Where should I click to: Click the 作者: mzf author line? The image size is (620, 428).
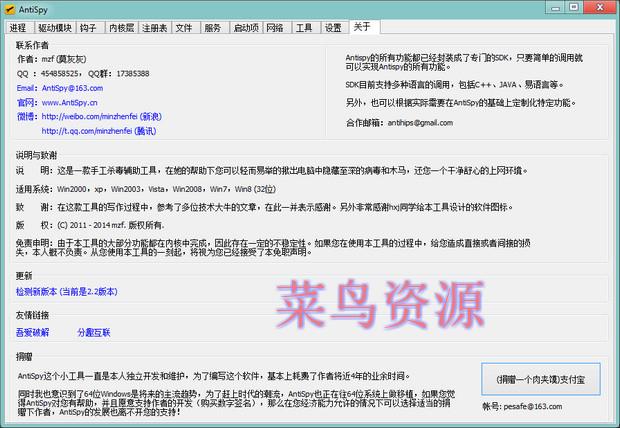click(x=51, y=59)
